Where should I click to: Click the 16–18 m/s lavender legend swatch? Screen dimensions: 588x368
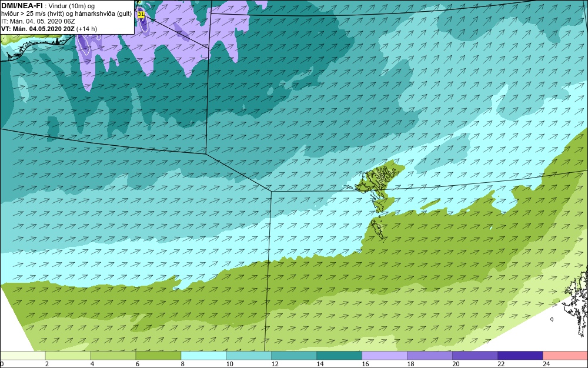[385, 356]
